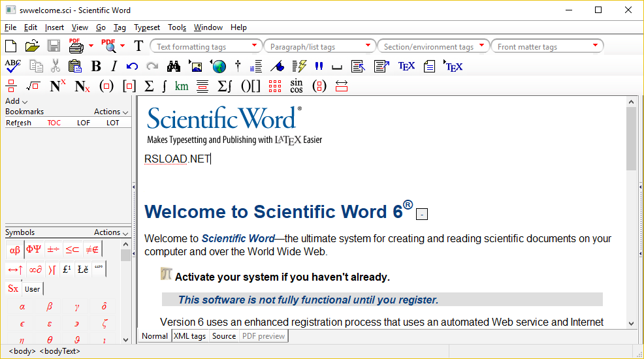The image size is (644, 359).
Task: Click the scissors Cut icon
Action: coord(56,66)
